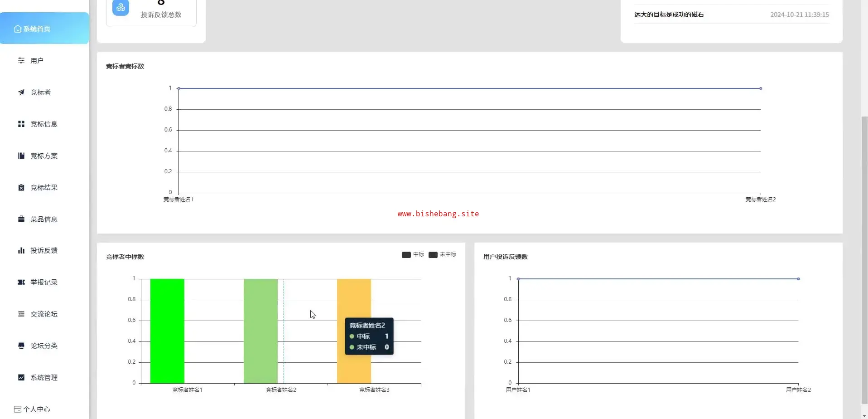Toggle the 未中标 legend series
Viewport: 868px width, 419px height.
click(x=442, y=255)
